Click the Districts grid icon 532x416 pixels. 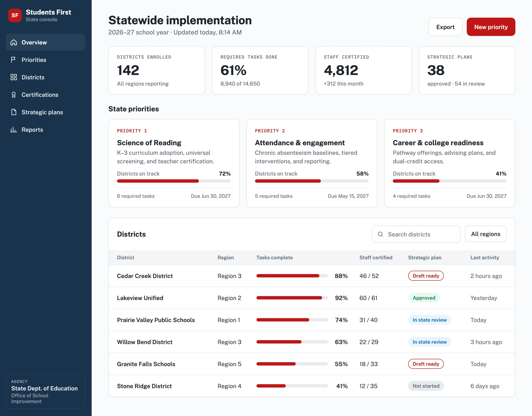click(x=14, y=77)
